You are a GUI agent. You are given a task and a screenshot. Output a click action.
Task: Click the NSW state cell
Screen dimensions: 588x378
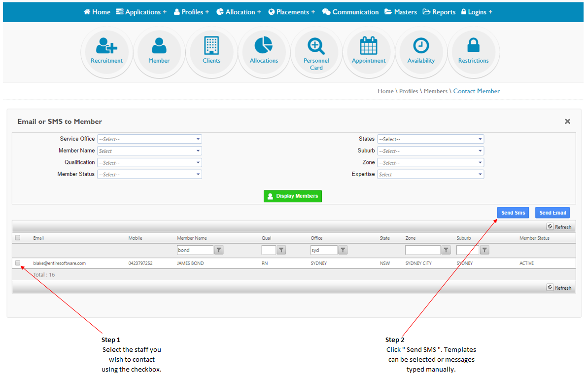(385, 263)
